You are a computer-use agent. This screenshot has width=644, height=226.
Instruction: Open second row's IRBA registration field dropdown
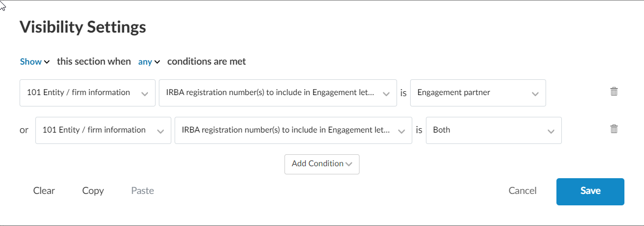[293, 130]
